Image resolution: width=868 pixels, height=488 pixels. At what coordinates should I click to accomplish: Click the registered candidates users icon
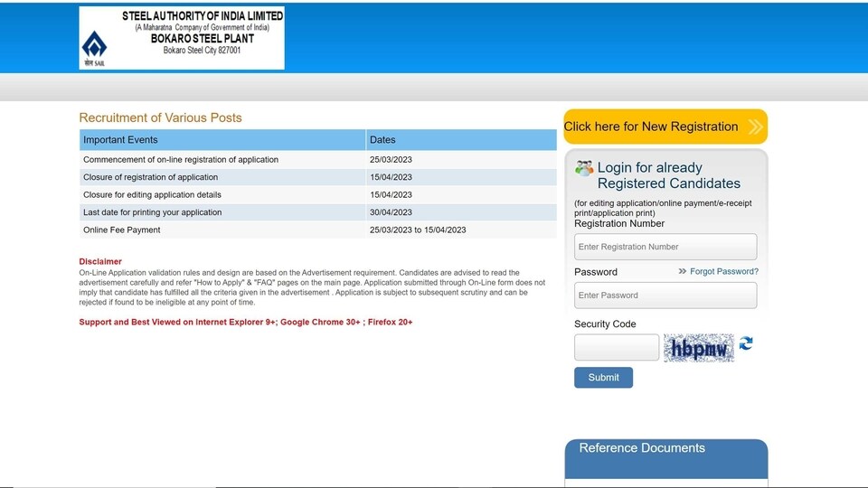[x=583, y=168]
